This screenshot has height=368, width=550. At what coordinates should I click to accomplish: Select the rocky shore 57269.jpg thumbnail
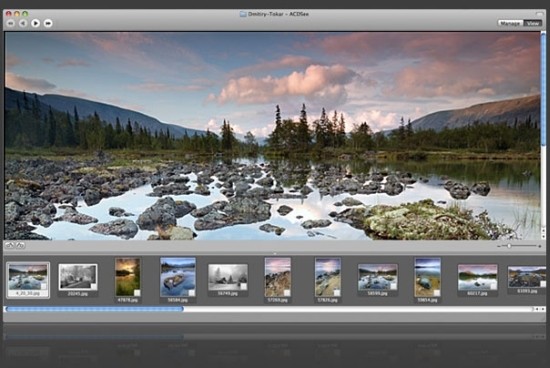(278, 277)
